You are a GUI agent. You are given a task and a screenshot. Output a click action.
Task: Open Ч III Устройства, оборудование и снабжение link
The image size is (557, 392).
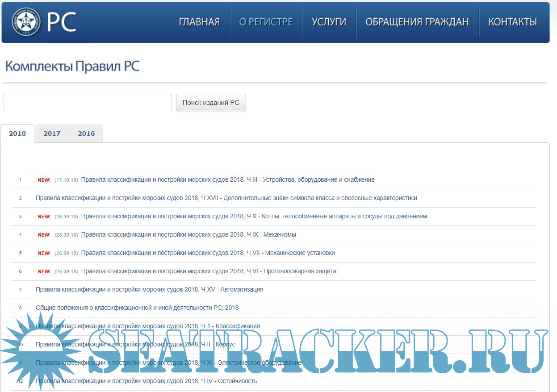227,179
